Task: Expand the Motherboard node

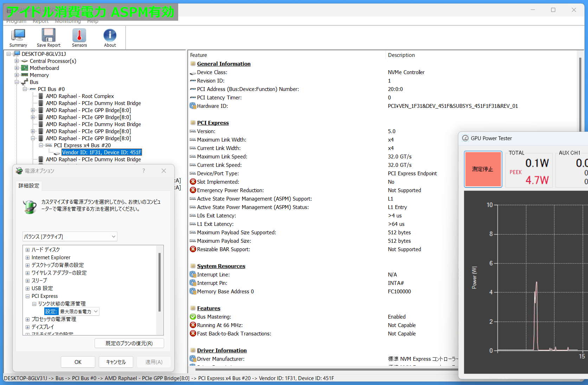Action: 17,68
